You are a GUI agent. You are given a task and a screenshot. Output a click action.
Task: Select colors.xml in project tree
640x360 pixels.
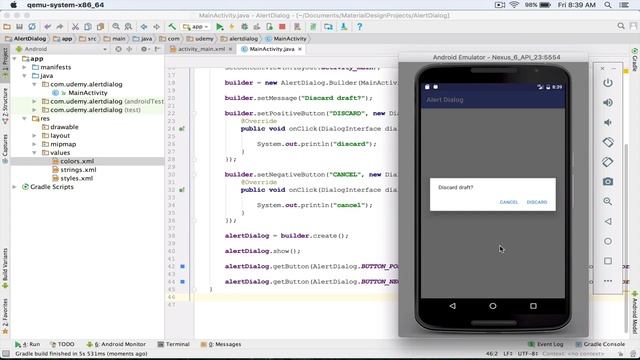(77, 161)
